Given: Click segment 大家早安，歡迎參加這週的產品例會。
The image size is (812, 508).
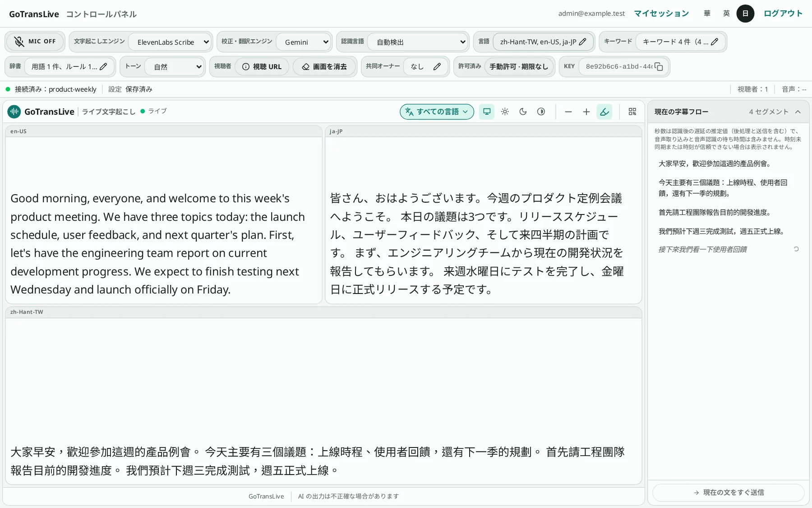Looking at the screenshot, I should coord(715,164).
